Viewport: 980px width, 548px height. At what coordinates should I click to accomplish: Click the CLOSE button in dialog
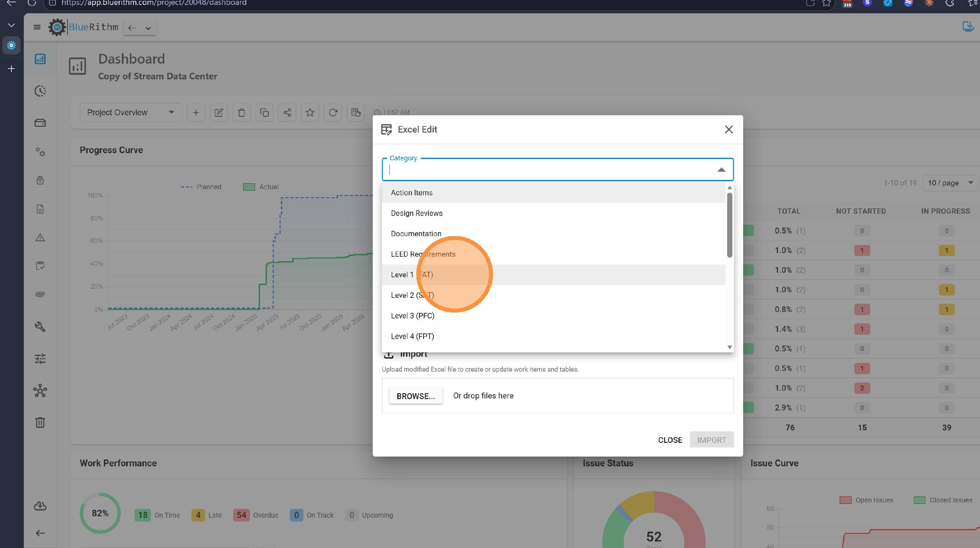670,440
